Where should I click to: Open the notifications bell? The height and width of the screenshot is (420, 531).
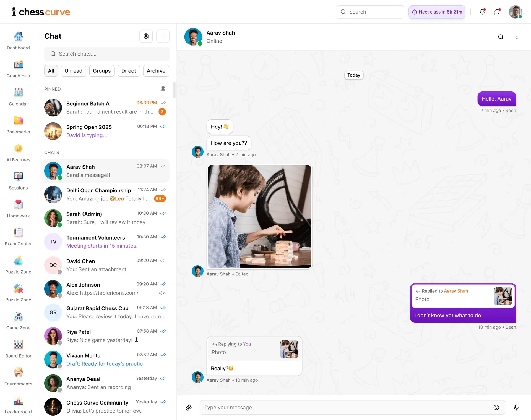pyautogui.click(x=482, y=12)
